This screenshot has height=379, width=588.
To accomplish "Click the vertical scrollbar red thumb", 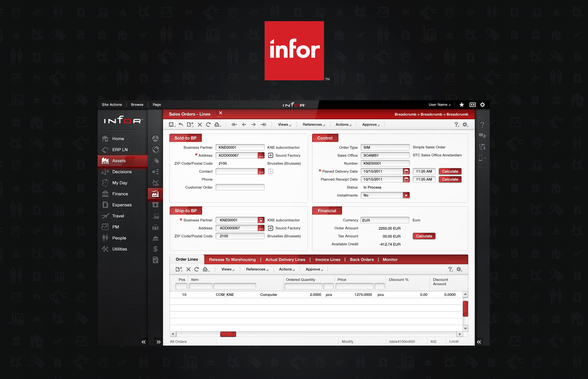I will coord(466,308).
